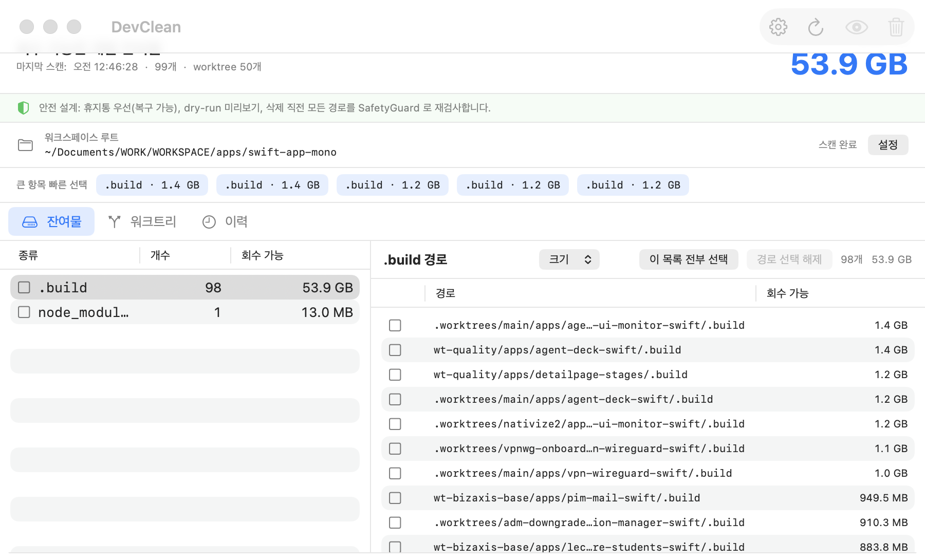This screenshot has width=925, height=560.
Task: Click the 949.5 MB size value
Action: tap(884, 498)
